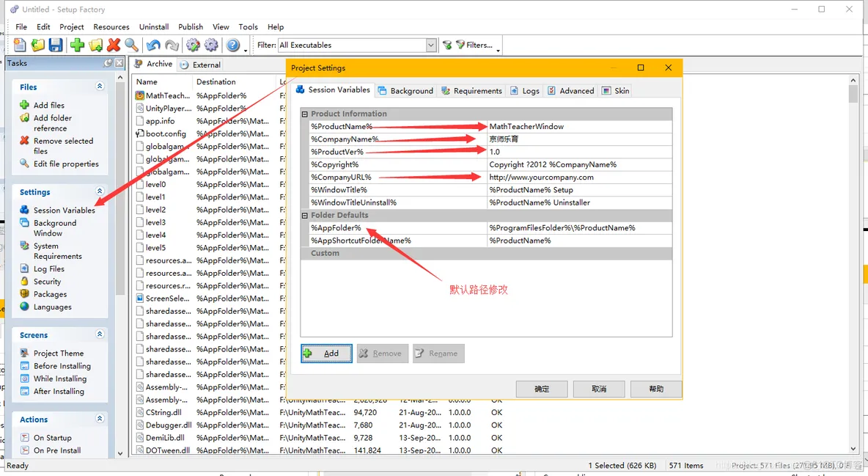Select the Session Variables tab in dialog
The height and width of the screenshot is (476, 868).
tap(333, 89)
